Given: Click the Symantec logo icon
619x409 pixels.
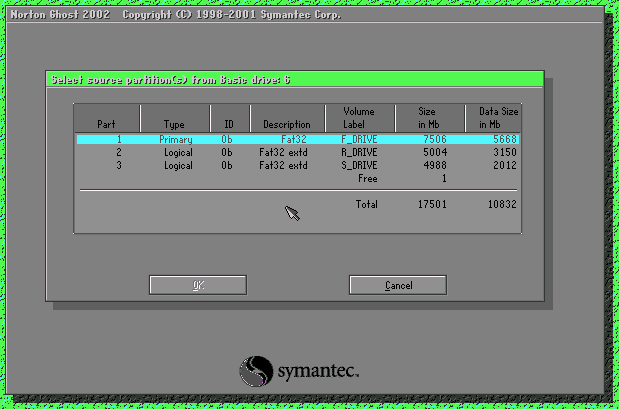Looking at the screenshot, I should (x=256, y=370).
